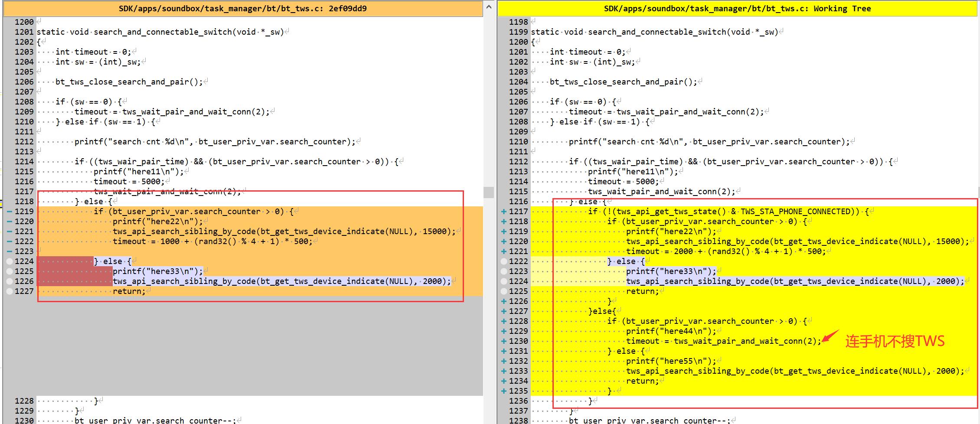
Task: Click the TWS_STA_PHONE_CONNECTED condition line
Action: [x=728, y=212]
